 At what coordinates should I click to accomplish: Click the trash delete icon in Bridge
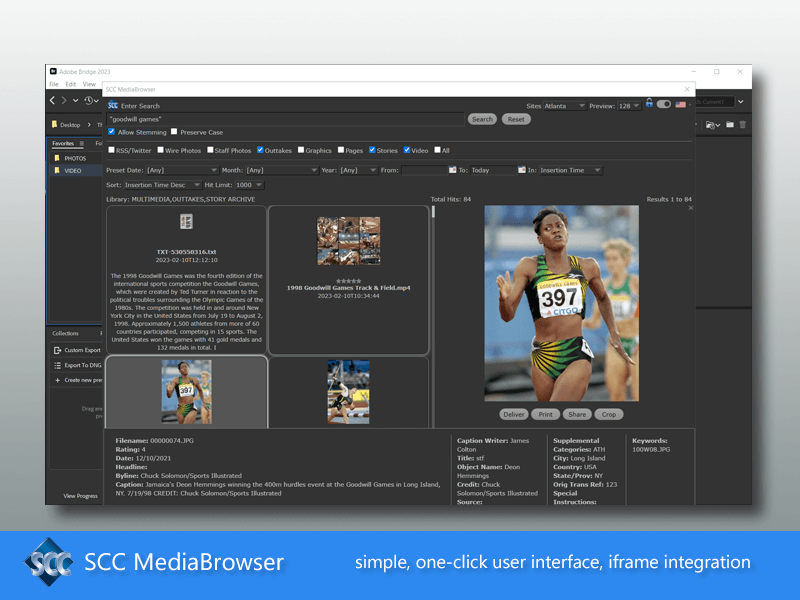point(743,124)
